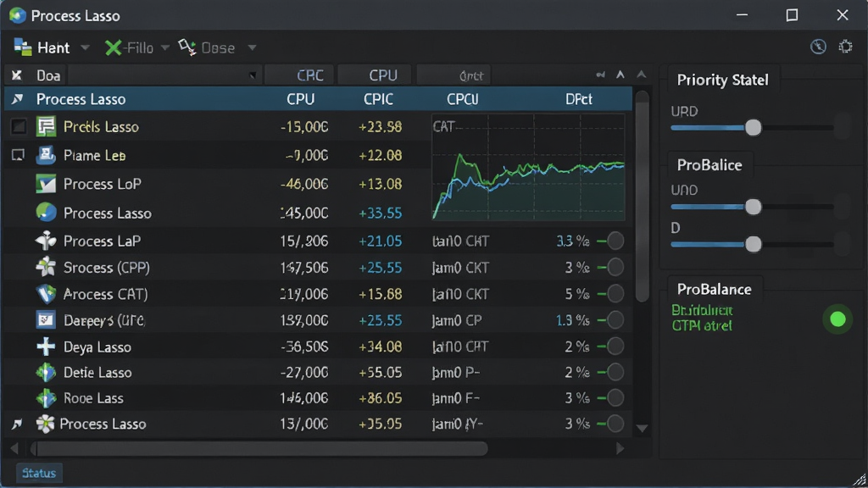The image size is (868, 488).
Task: Click the Process Lasso header row name
Action: click(81, 99)
